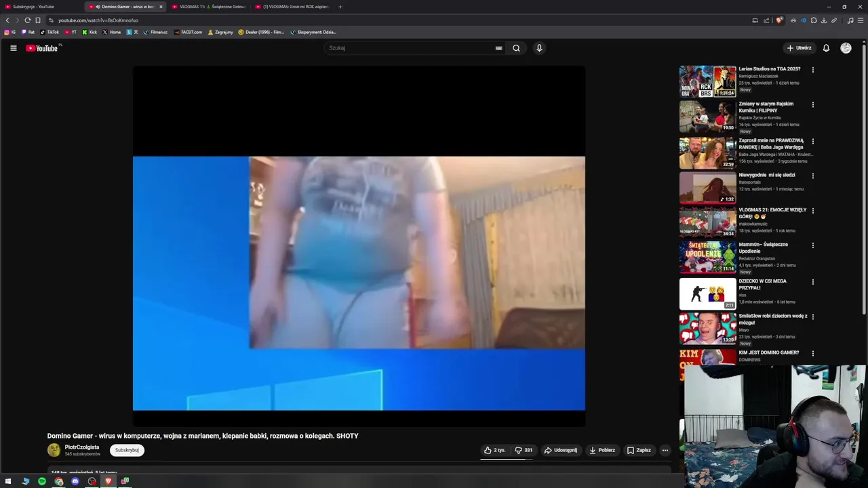Open PiotrCzolgista channel name
868x488 pixels.
tap(82, 447)
